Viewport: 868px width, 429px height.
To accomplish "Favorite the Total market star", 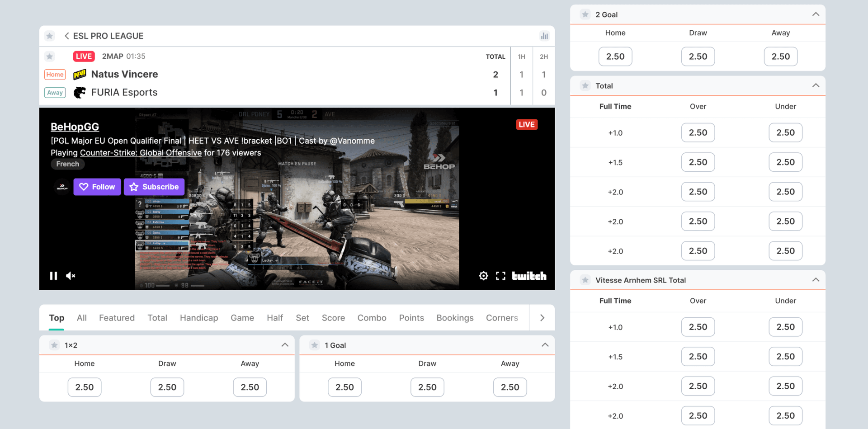I will 585,85.
